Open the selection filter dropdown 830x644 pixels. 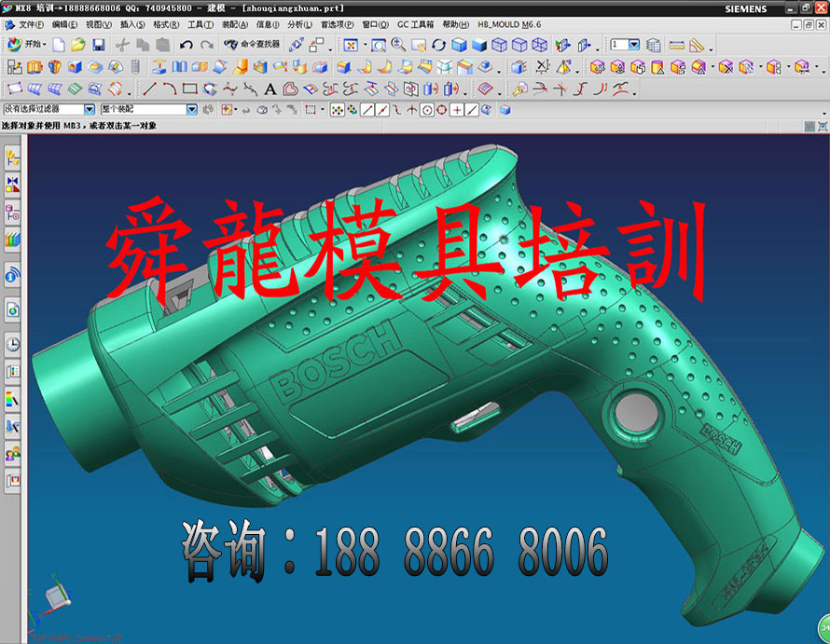click(90, 109)
